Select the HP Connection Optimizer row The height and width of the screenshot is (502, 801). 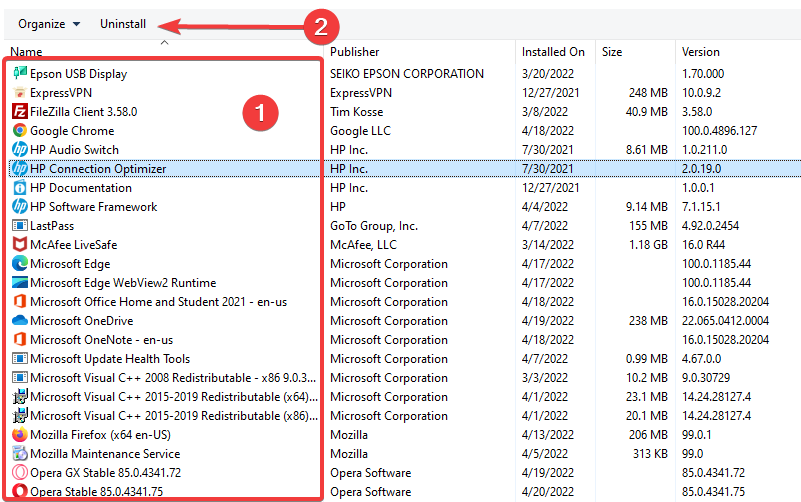click(x=98, y=168)
